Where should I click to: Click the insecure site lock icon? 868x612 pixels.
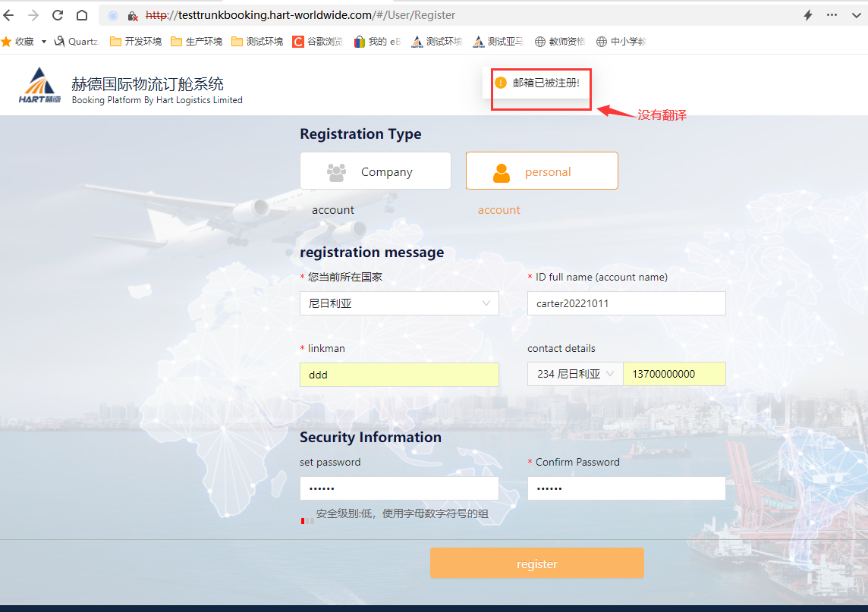[x=132, y=15]
